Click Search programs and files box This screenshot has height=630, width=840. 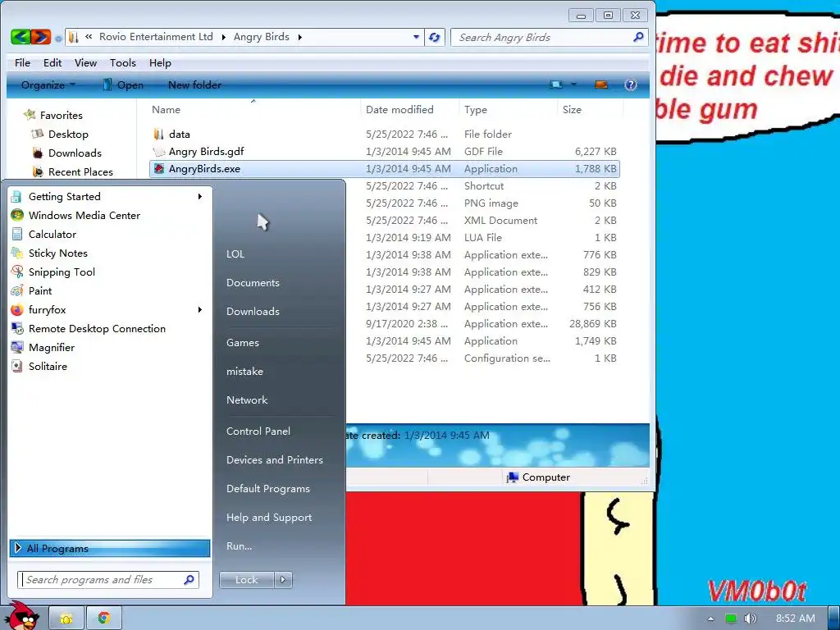point(108,580)
